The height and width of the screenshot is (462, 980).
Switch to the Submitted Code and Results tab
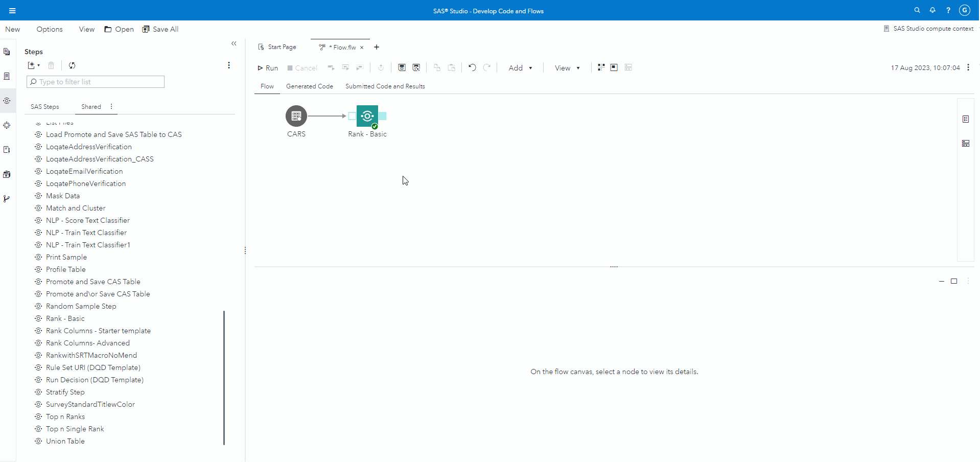[x=385, y=86]
